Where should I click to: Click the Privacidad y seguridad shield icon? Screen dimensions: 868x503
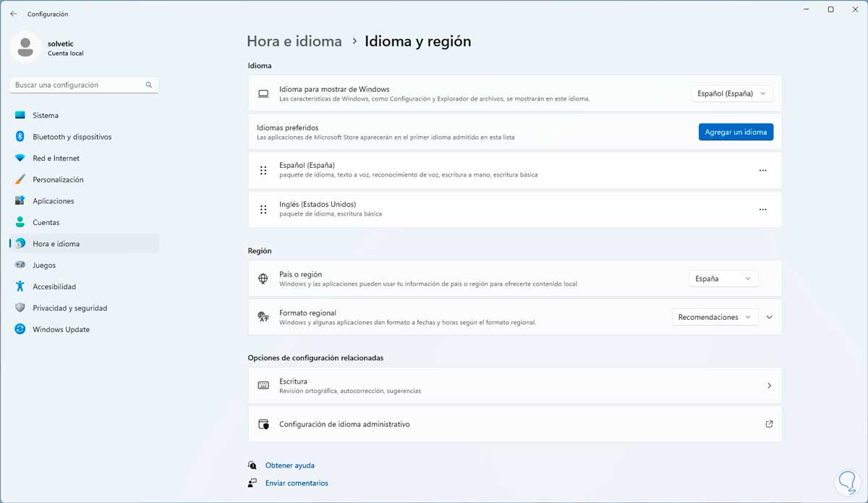click(x=20, y=308)
